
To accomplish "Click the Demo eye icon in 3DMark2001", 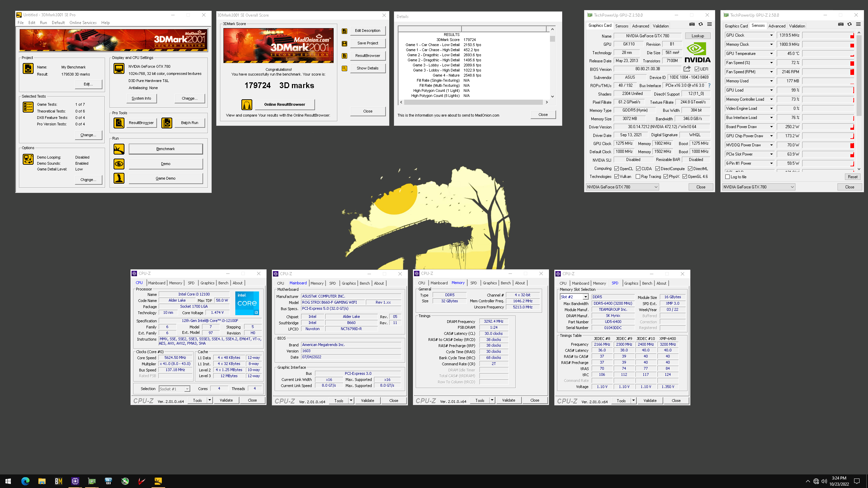I will (x=119, y=164).
